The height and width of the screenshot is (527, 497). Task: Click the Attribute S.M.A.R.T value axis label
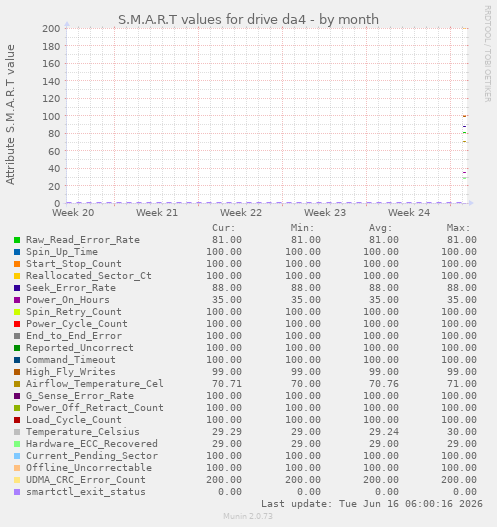(x=10, y=115)
